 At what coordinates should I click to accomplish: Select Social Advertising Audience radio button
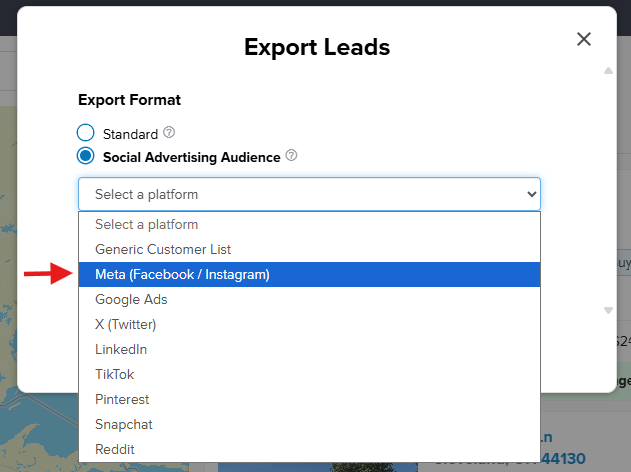[86, 157]
